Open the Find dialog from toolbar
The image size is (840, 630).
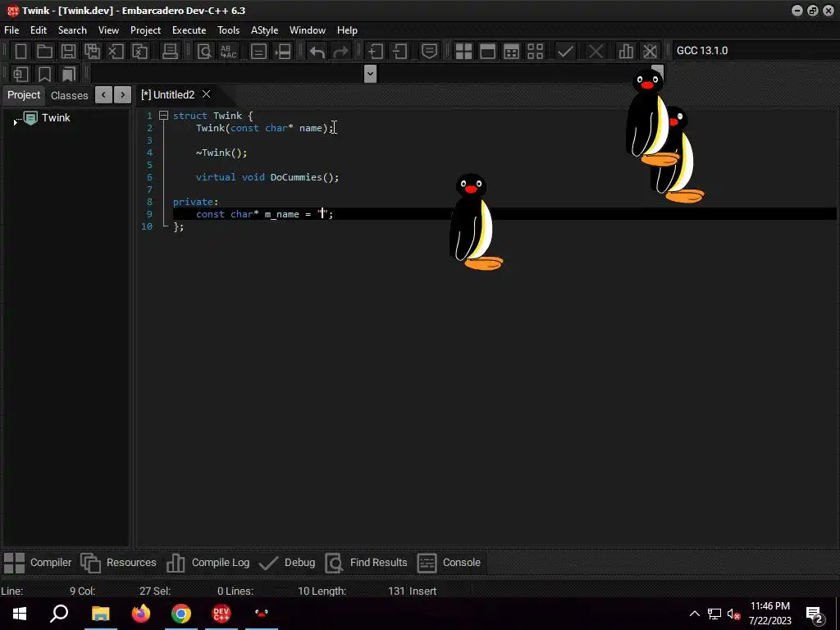pos(204,52)
